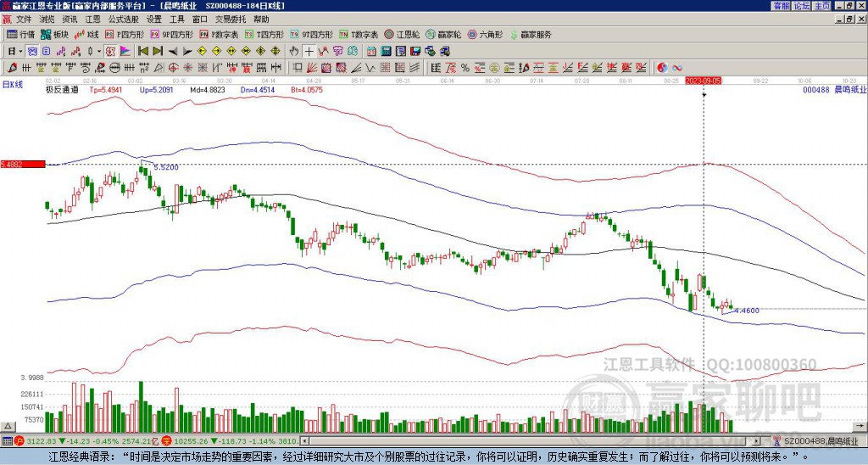Click the 5.5200 high price label
868x465 pixels.
pos(165,167)
